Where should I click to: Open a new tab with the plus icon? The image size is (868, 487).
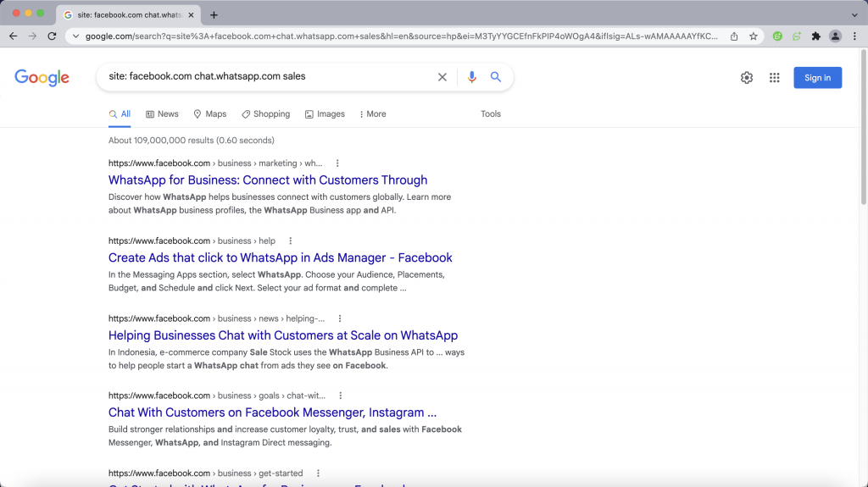[214, 15]
